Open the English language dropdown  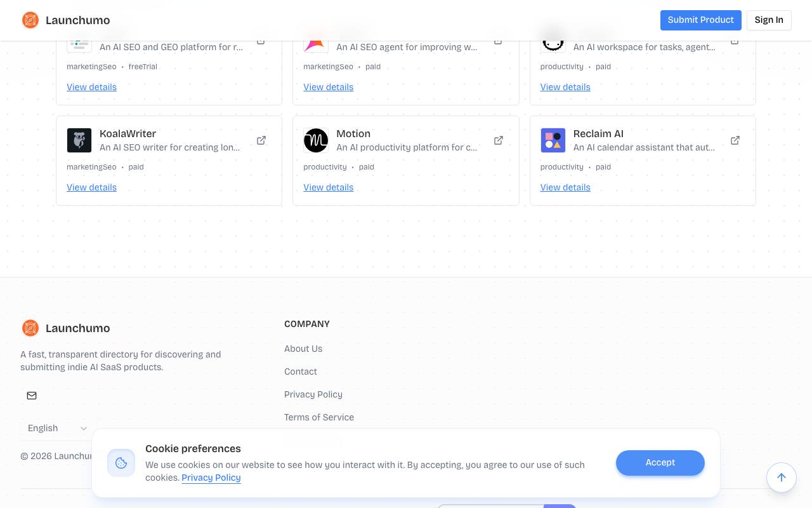[57, 428]
